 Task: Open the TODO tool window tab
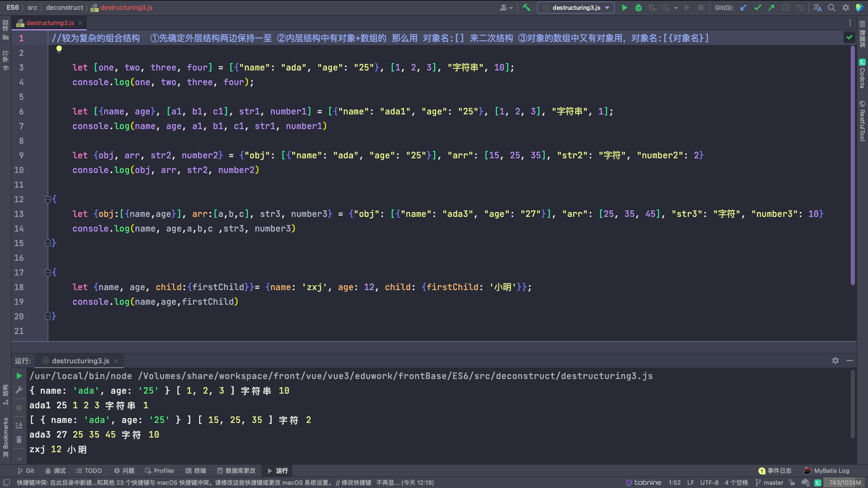(89, 471)
